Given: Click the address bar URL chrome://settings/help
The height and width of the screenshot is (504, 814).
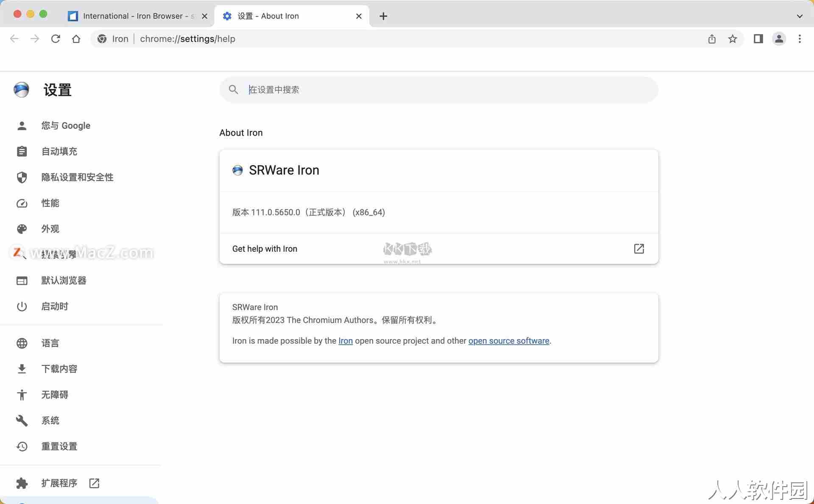Looking at the screenshot, I should tap(187, 39).
